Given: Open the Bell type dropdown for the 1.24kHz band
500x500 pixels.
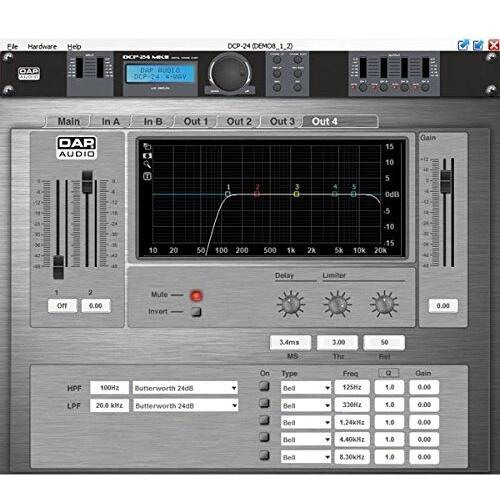Looking at the screenshot, I should click(306, 423).
